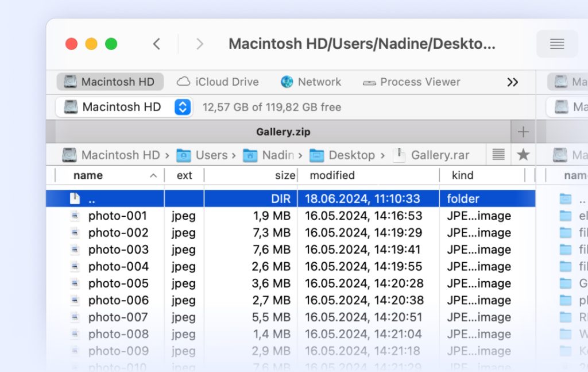Navigate back using the left arrow

point(157,44)
